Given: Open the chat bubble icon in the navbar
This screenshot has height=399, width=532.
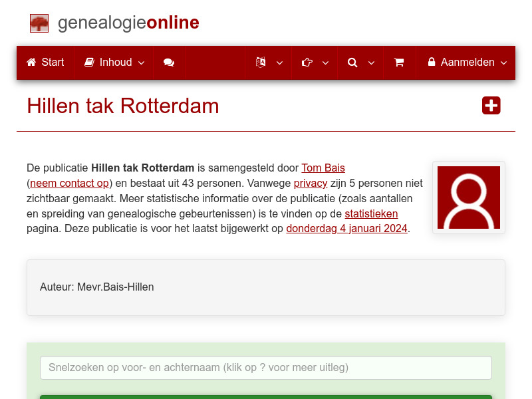Looking at the screenshot, I should pos(168,63).
